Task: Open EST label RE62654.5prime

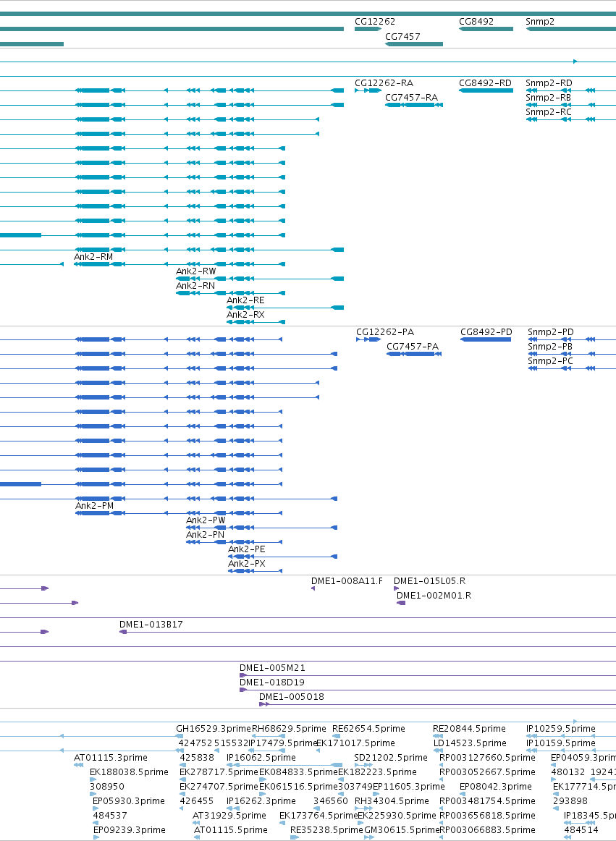Action: (x=368, y=728)
